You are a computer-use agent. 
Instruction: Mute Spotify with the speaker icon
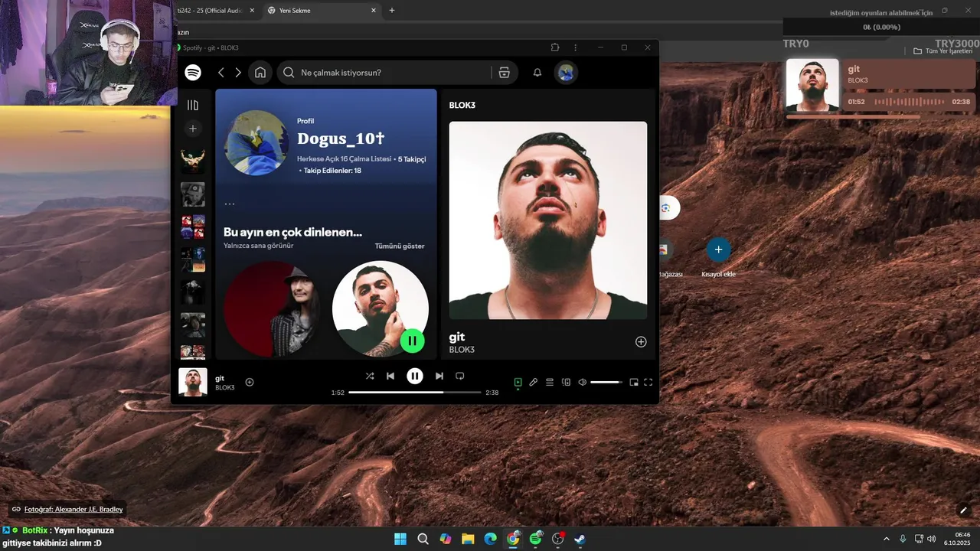click(x=583, y=382)
